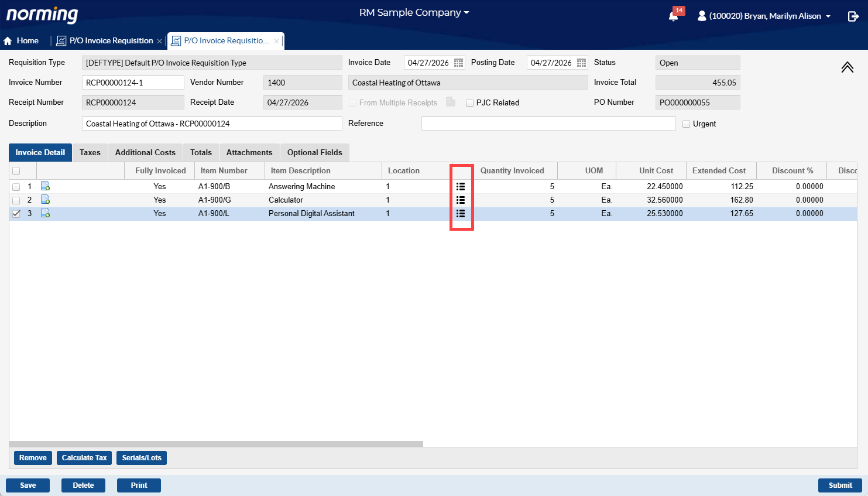
Task: Click document icon on line 1
Action: (45, 186)
